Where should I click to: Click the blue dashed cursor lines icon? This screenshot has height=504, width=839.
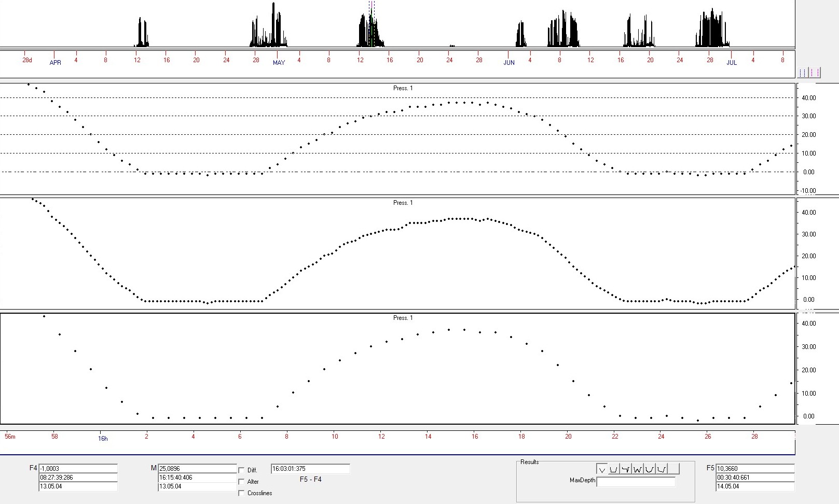803,73
